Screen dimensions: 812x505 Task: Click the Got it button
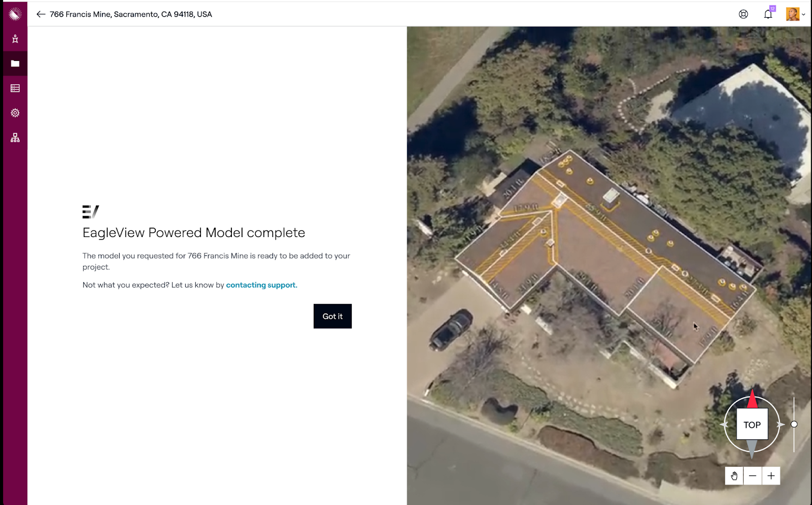coord(332,316)
